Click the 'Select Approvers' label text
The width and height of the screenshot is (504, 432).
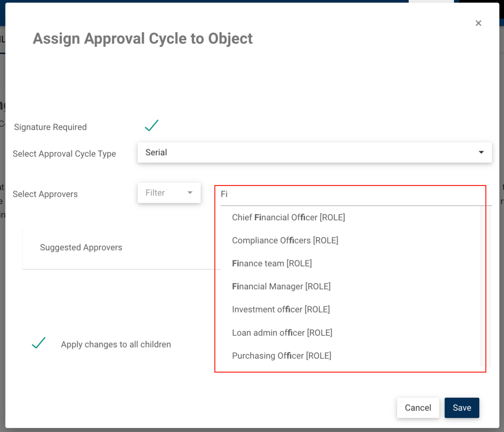(45, 194)
